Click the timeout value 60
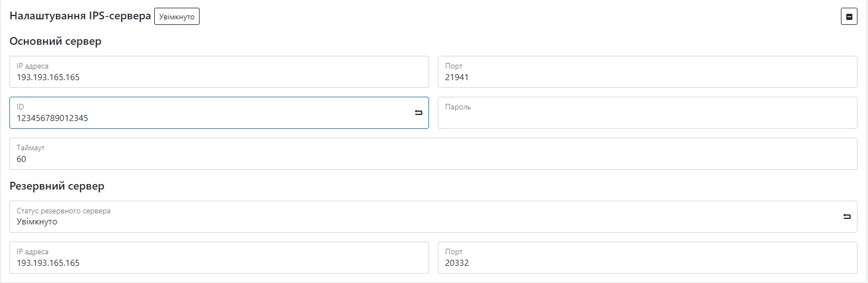868x283 pixels. (x=22, y=159)
